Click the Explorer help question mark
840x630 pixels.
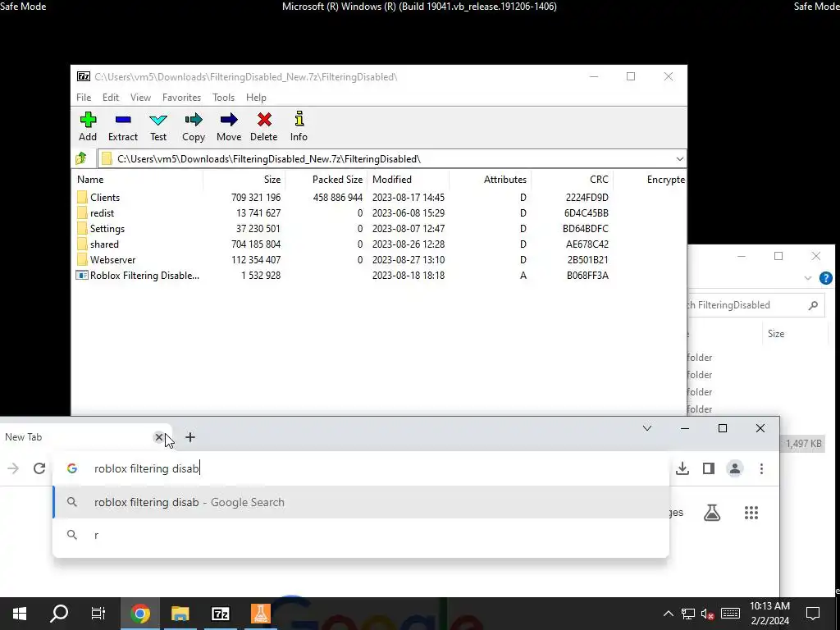tap(825, 278)
